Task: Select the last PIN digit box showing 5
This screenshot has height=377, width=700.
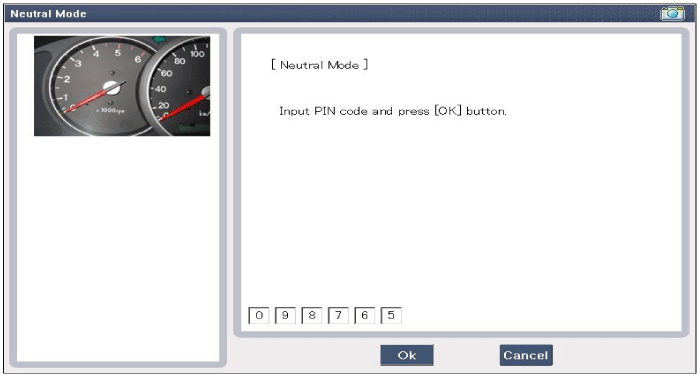Action: (x=391, y=315)
